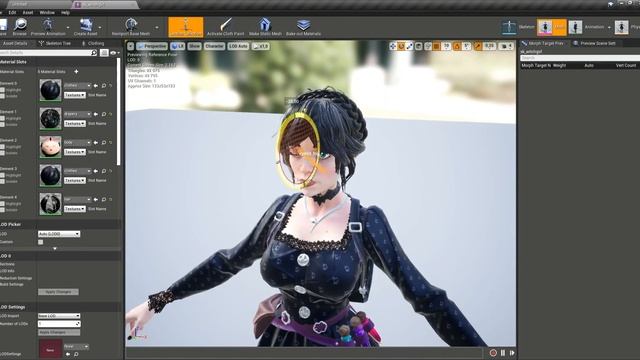
Task: Enable Highlight for Element 3
Action: (2, 175)
